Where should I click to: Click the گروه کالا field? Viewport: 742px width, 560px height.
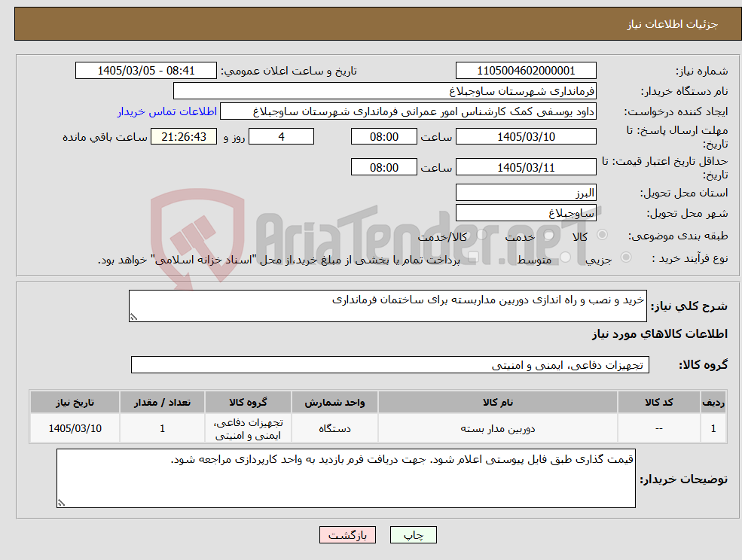point(390,364)
